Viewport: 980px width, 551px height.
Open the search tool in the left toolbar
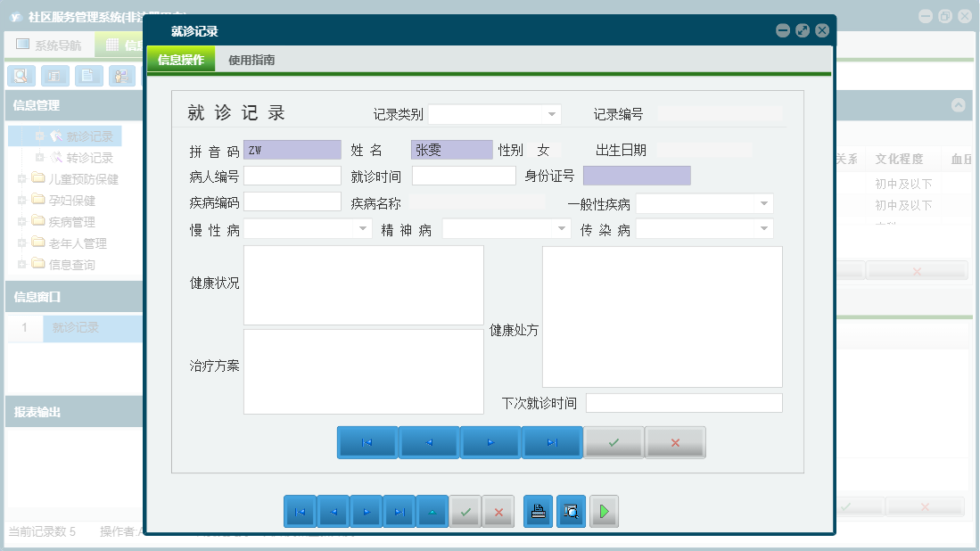[21, 76]
